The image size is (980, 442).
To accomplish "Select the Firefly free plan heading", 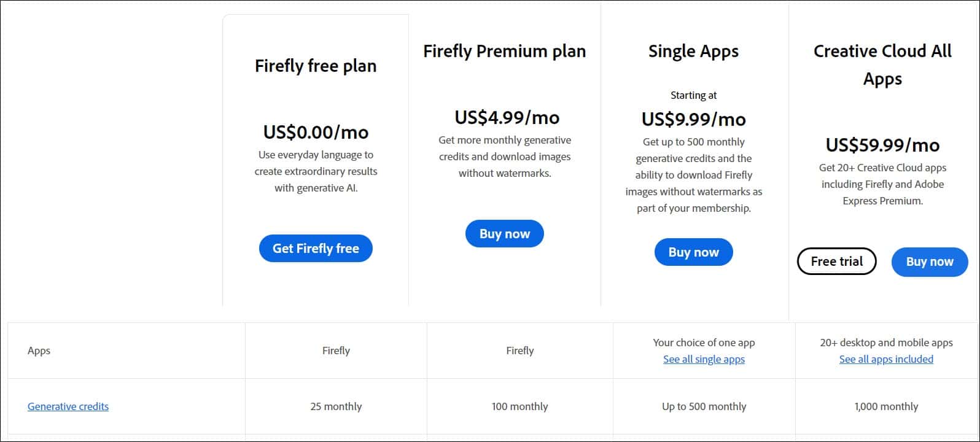I will click(x=316, y=66).
